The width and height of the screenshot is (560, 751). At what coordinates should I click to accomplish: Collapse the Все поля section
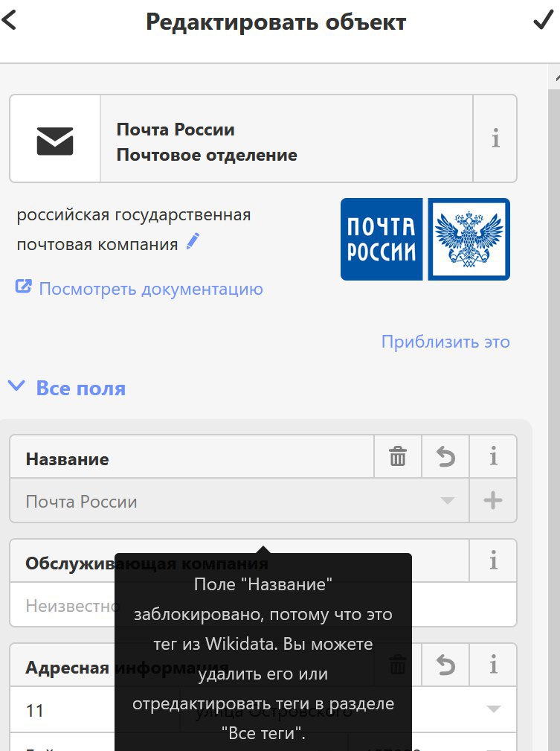tap(68, 388)
